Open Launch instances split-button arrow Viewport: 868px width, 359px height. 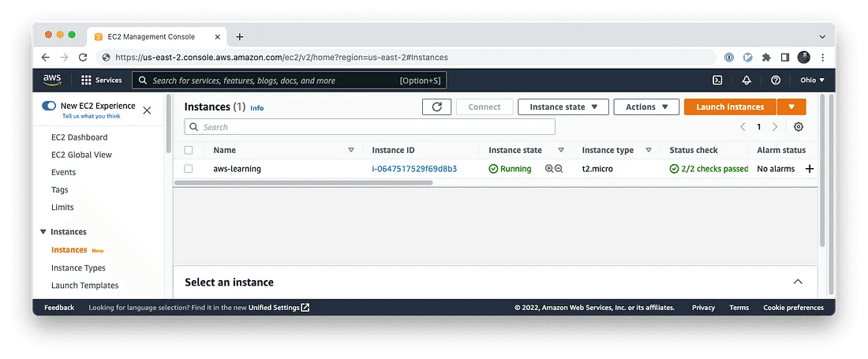(791, 107)
